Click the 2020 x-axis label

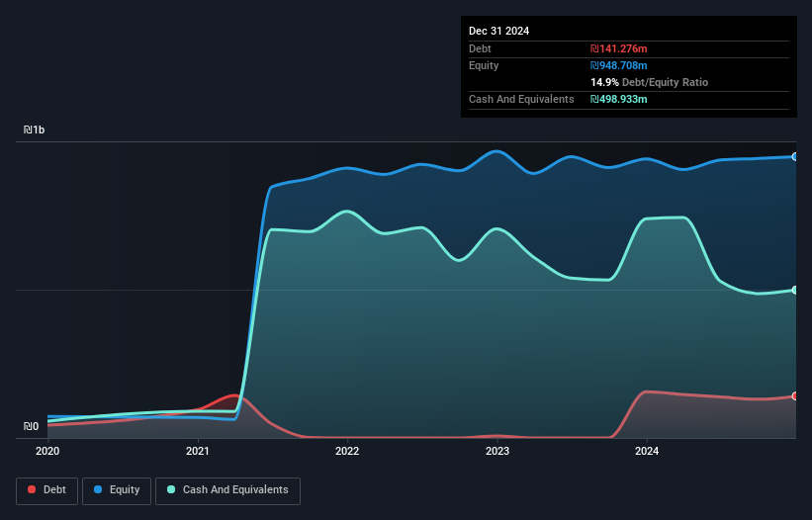click(x=47, y=451)
